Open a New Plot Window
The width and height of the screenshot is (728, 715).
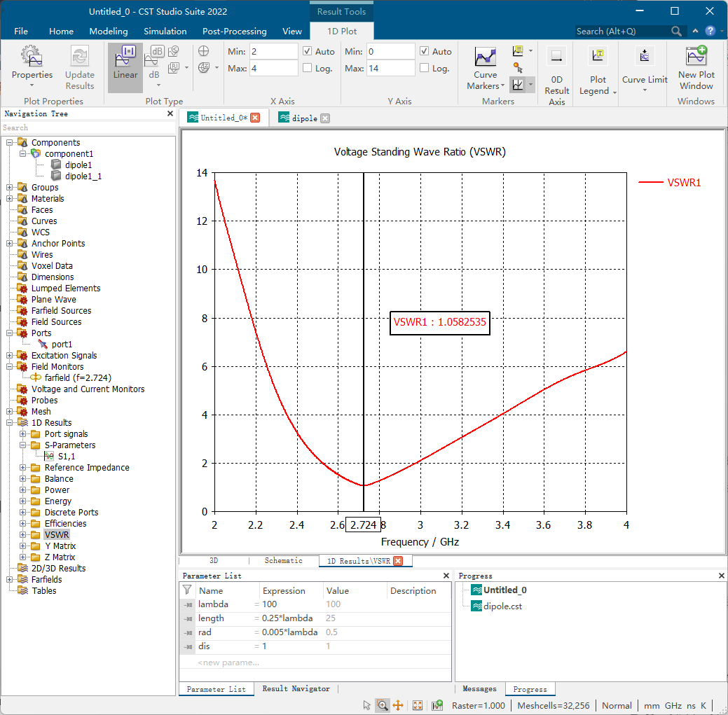click(696, 67)
